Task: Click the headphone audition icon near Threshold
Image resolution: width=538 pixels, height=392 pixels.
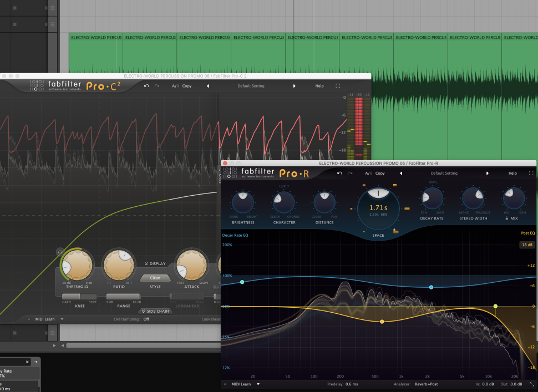Action: coord(59,252)
